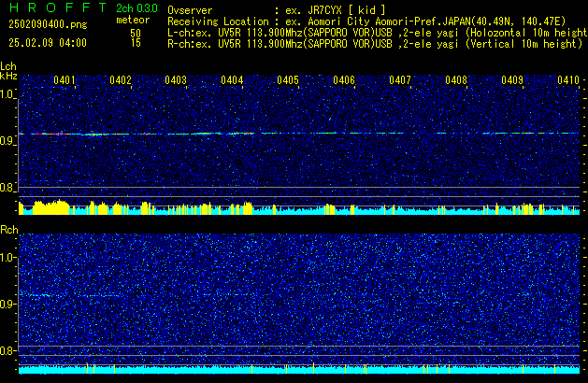Image resolution: width=588 pixels, height=383 pixels.
Task: Jump to time marker 0410
Action: click(568, 80)
